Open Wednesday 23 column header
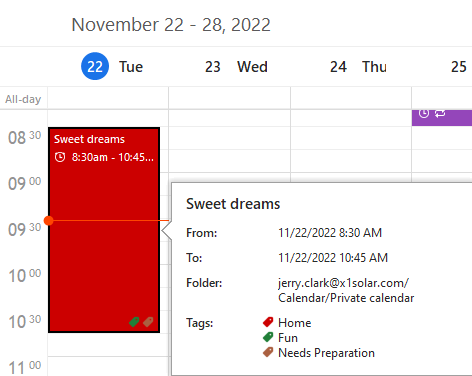 [x=236, y=67]
